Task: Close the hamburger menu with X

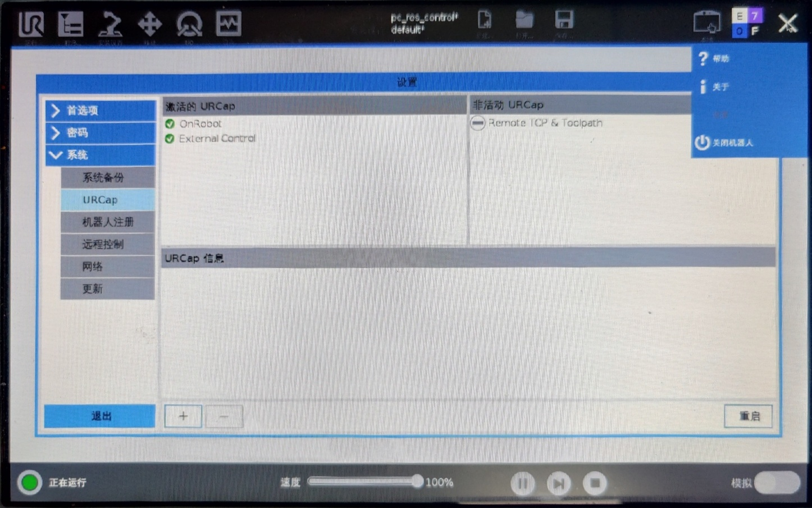Action: (x=788, y=24)
